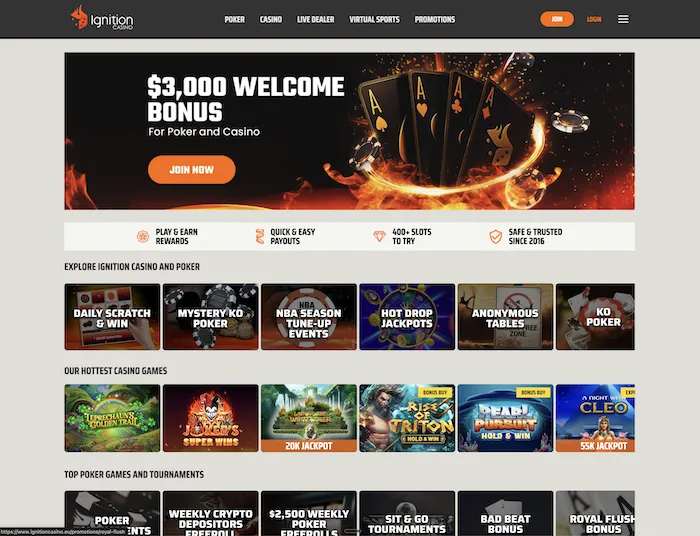Click the Login link
Image resolution: width=700 pixels, height=536 pixels.
[594, 19]
